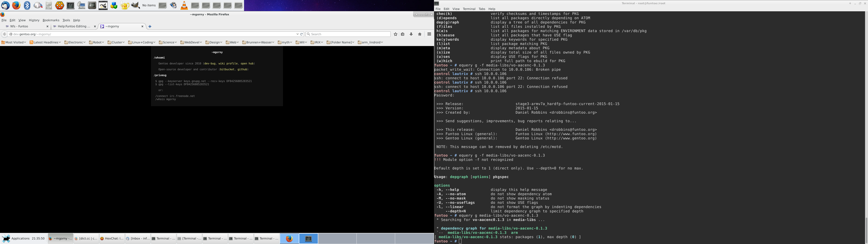Expand the Brunnen+Wasser bookmarks folder
868x244 pixels.
click(258, 42)
